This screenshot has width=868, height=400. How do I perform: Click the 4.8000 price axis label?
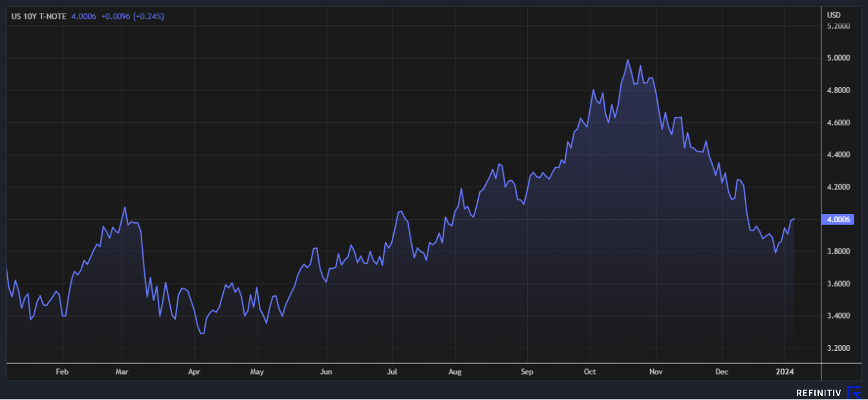[x=838, y=90]
